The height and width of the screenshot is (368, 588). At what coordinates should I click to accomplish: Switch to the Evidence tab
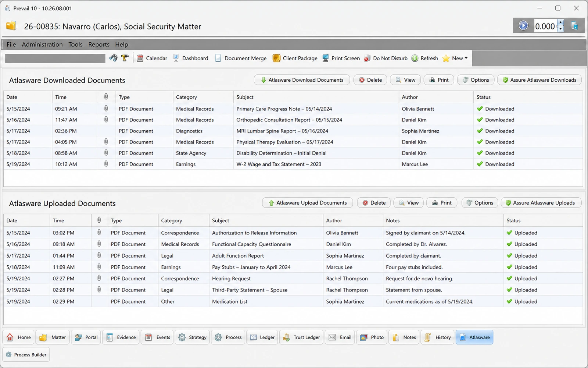click(121, 337)
